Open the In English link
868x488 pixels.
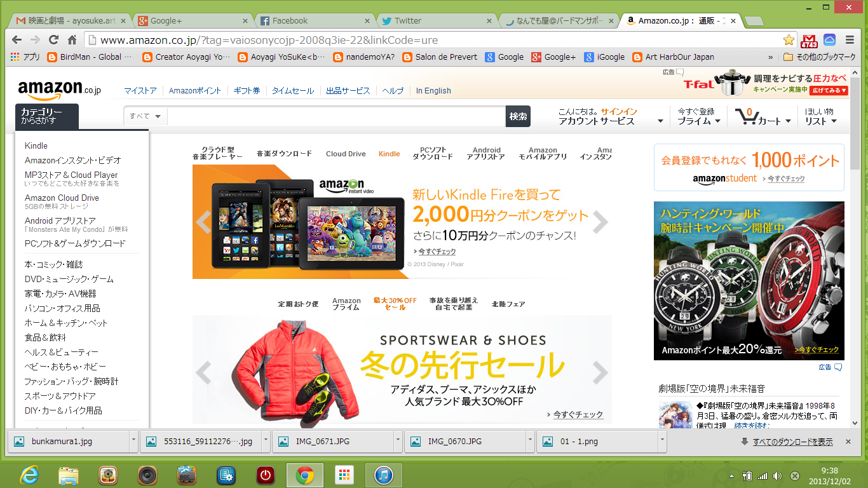[x=433, y=91]
